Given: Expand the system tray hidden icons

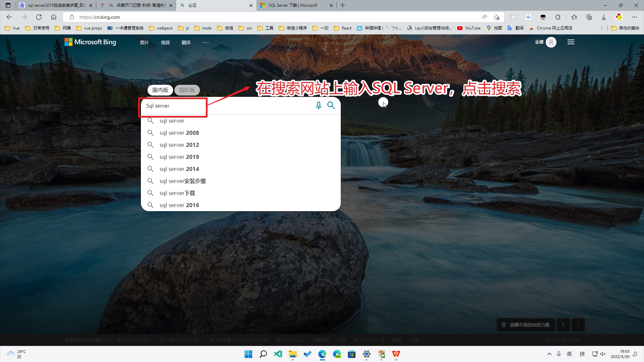Looking at the screenshot, I should (x=549, y=354).
